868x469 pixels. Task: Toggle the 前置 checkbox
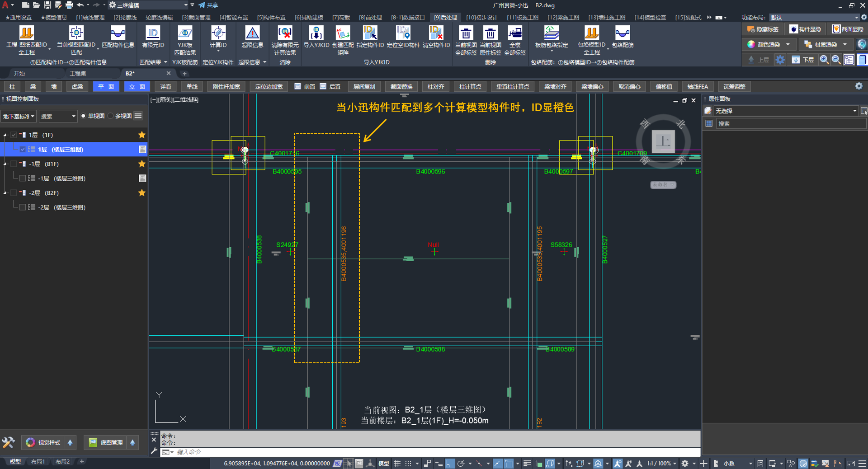pos(298,86)
